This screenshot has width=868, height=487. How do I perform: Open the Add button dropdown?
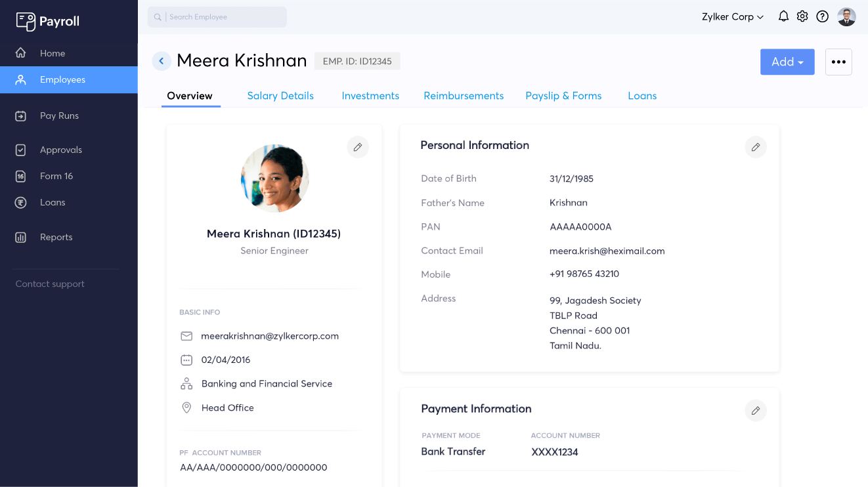787,62
